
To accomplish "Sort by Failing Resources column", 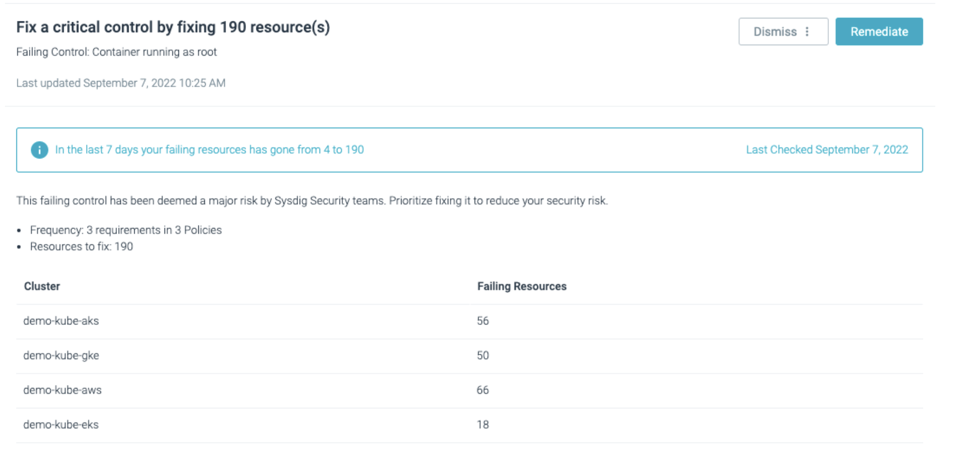I will click(x=522, y=286).
